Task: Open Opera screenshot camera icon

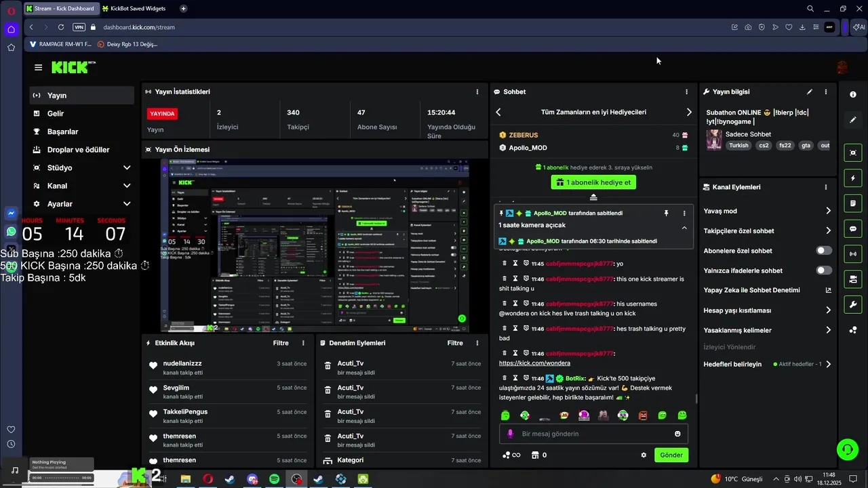Action: point(748,27)
